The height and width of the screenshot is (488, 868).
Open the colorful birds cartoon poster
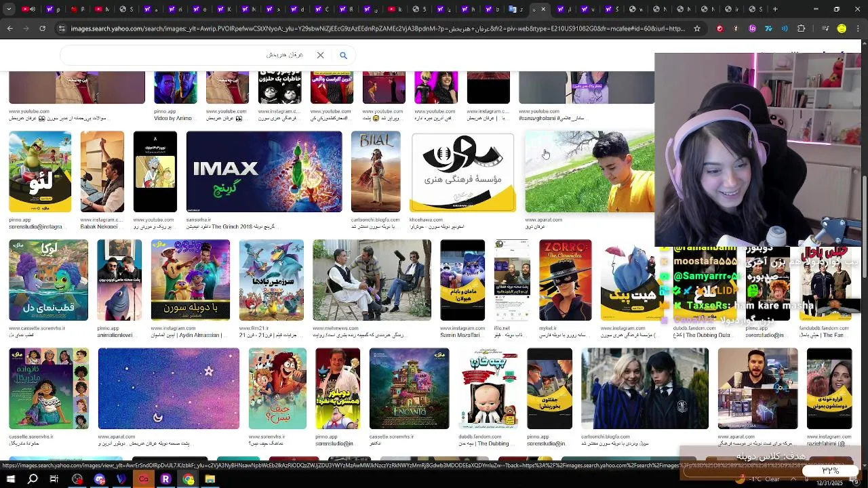(x=271, y=280)
